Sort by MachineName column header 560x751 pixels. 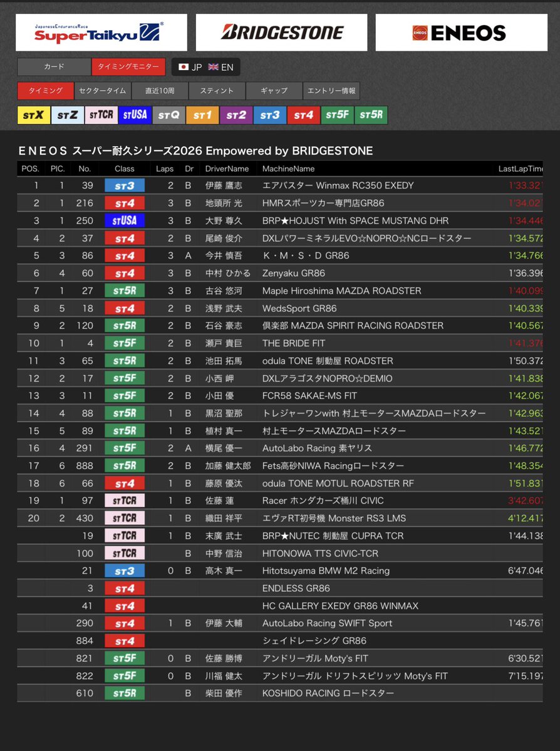(x=288, y=169)
